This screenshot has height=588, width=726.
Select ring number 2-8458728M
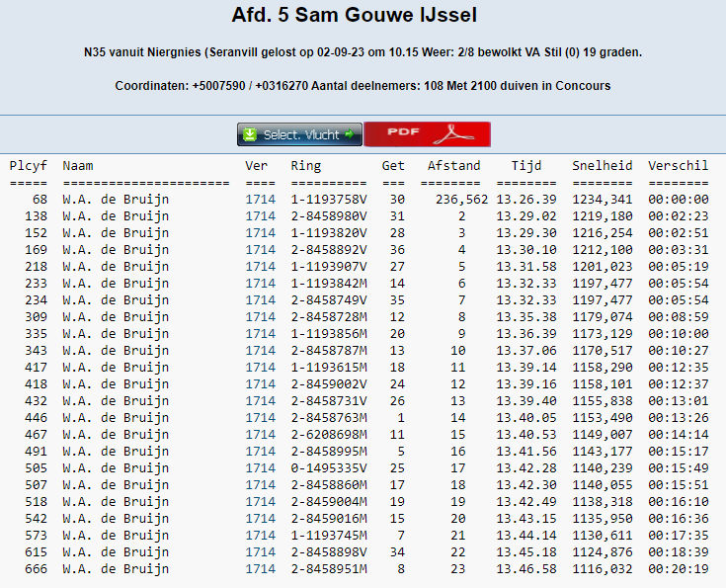[x=329, y=317]
